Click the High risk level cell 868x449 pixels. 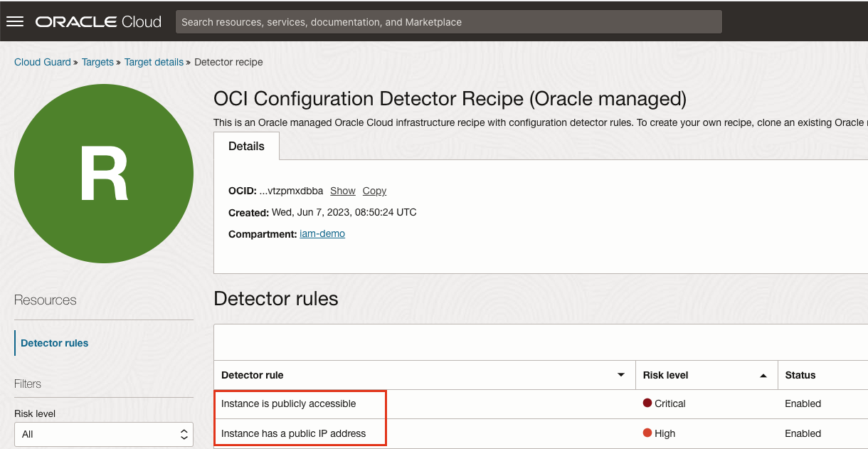pyautogui.click(x=659, y=433)
